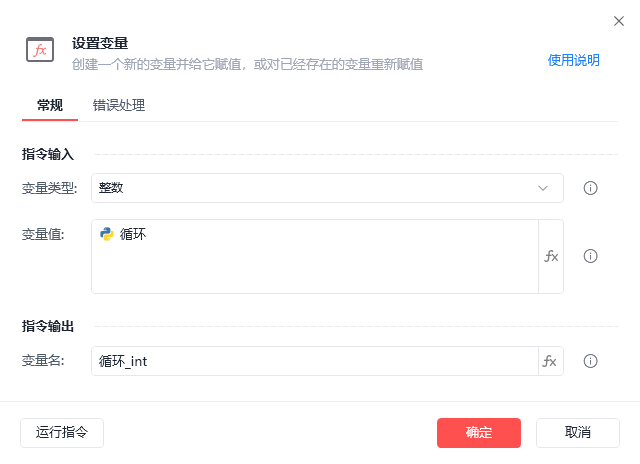
Task: Click the fx expression button in the 变量名 field
Action: [x=550, y=361]
